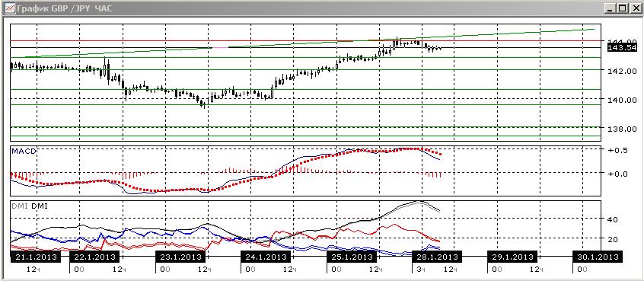Select the 29.1.2013 date marker
The height and width of the screenshot is (281, 644).
(x=512, y=257)
